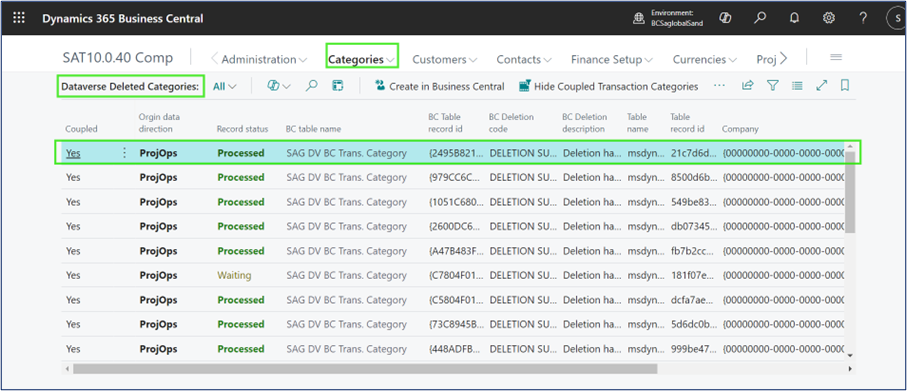Open SAT10.0.40 Comp company title

[x=117, y=58]
